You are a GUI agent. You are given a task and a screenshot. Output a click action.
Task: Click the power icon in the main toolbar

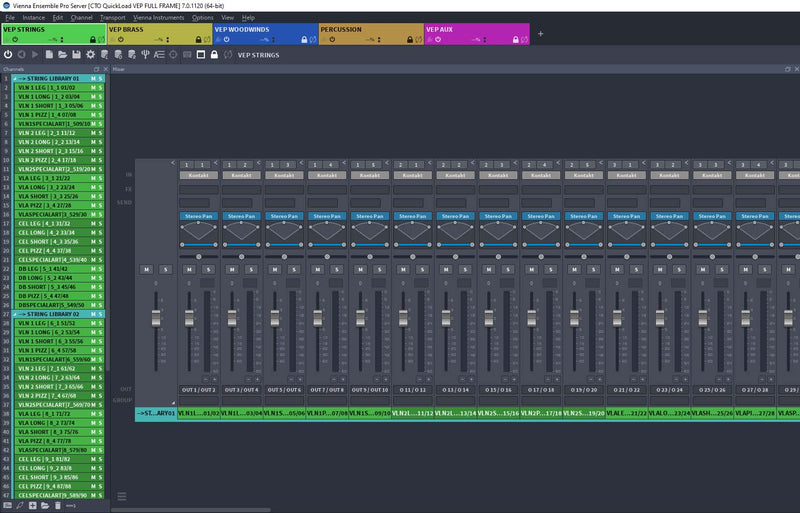point(8,54)
